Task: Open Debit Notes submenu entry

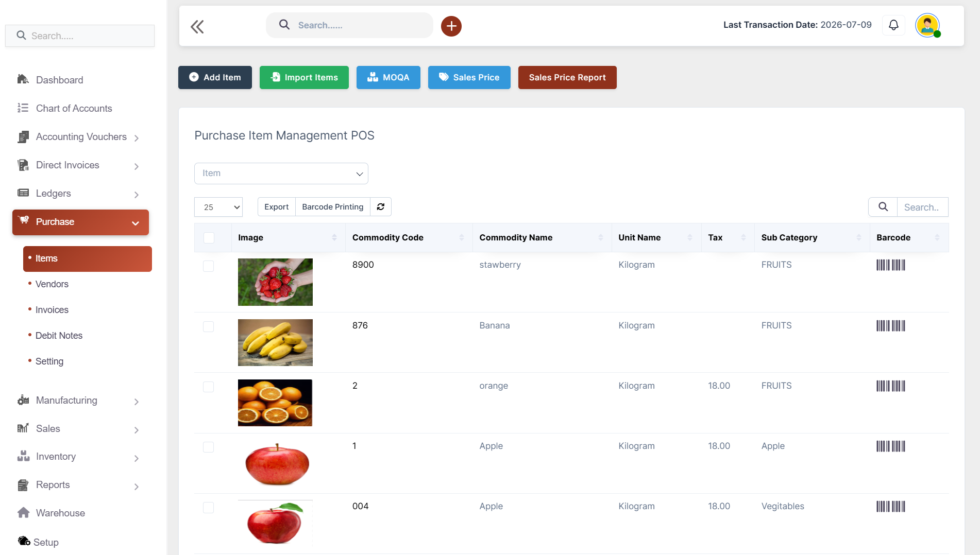Action: click(59, 336)
